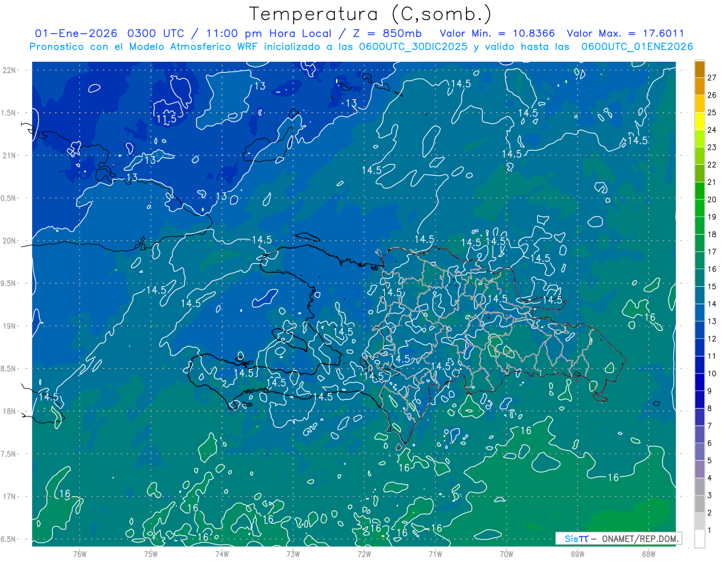
Task: Click the "18N" latitude axis label
Action: (9, 412)
